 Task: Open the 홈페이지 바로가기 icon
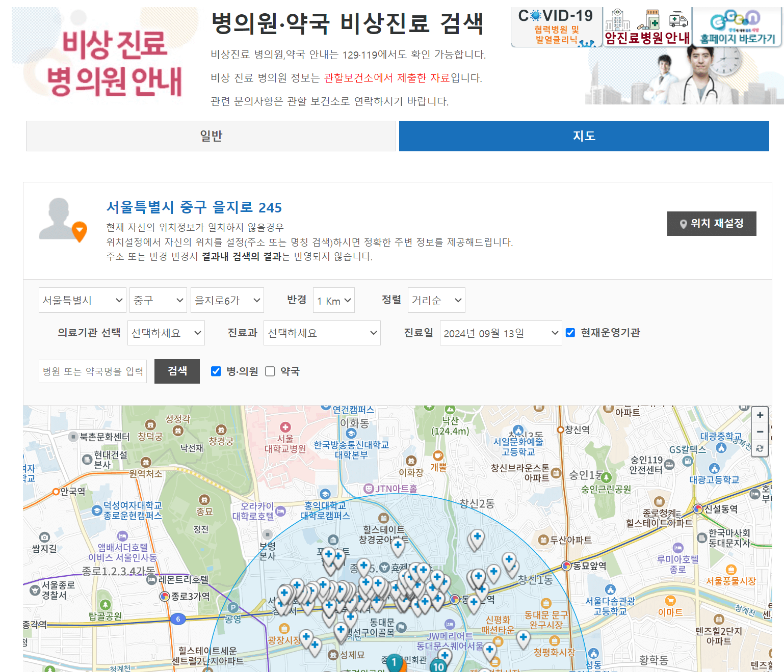pyautogui.click(x=737, y=26)
